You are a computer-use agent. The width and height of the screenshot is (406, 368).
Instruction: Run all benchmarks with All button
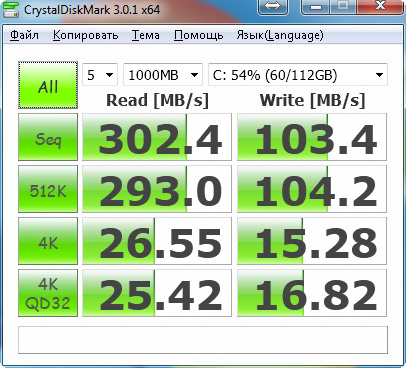pyautogui.click(x=48, y=85)
